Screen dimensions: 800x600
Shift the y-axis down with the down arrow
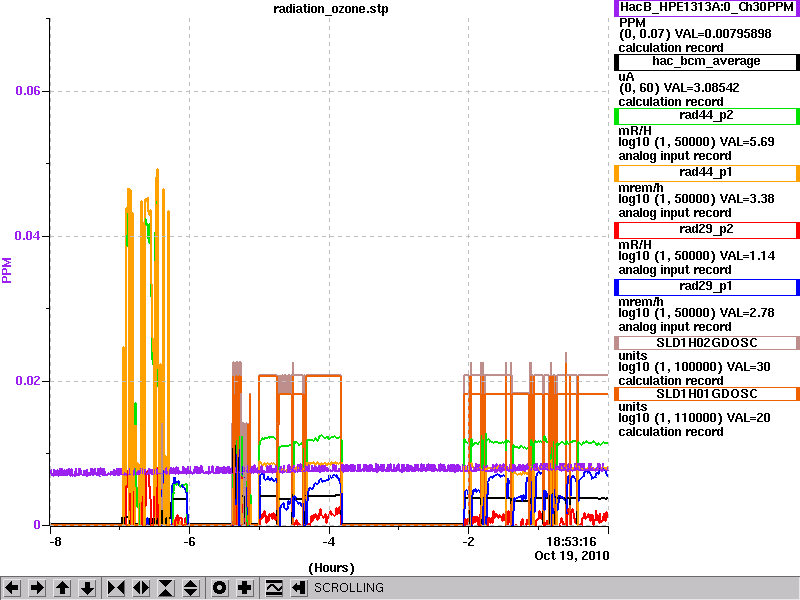87,588
